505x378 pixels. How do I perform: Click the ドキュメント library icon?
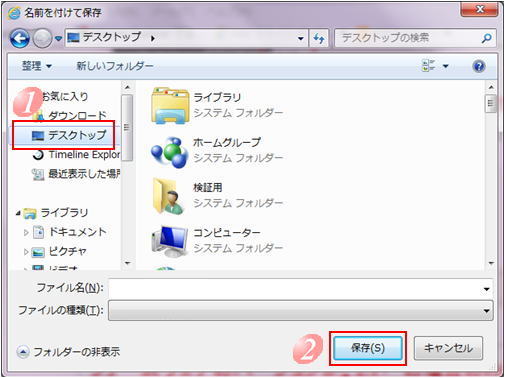(x=39, y=232)
